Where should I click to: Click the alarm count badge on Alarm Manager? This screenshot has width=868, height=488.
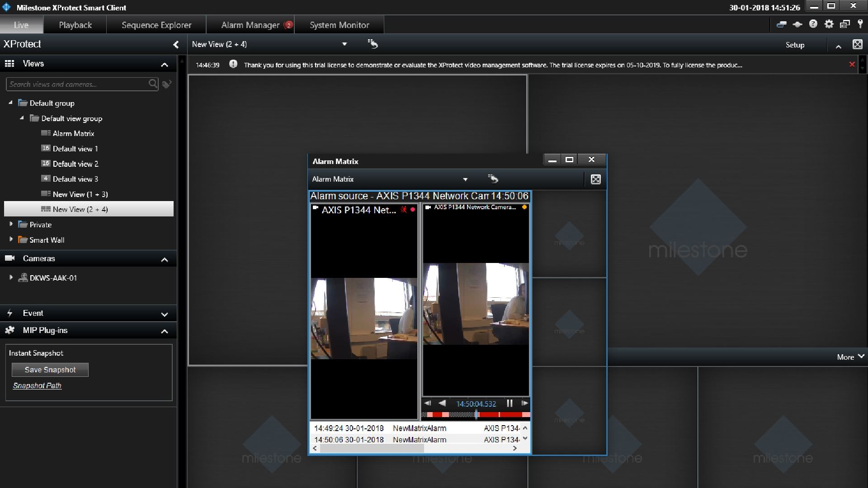pos(288,25)
